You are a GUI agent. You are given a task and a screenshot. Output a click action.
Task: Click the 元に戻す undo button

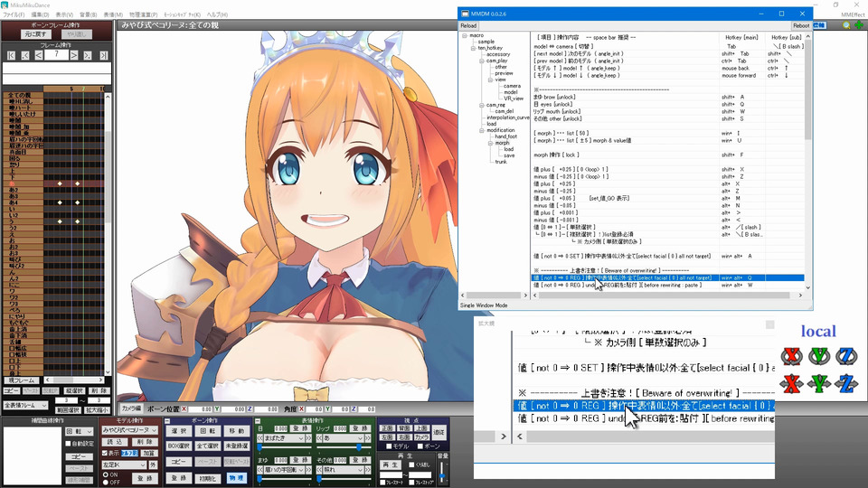coord(35,34)
